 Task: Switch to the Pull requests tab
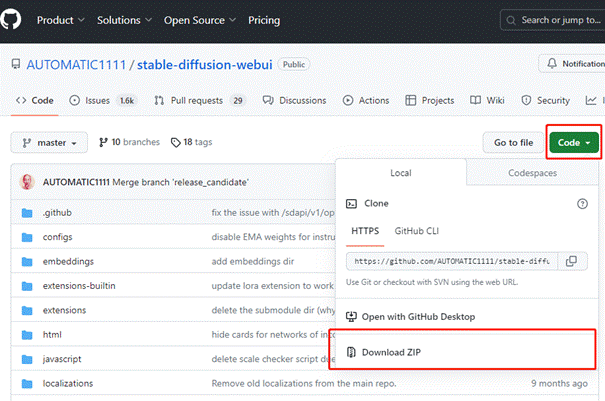[201, 101]
